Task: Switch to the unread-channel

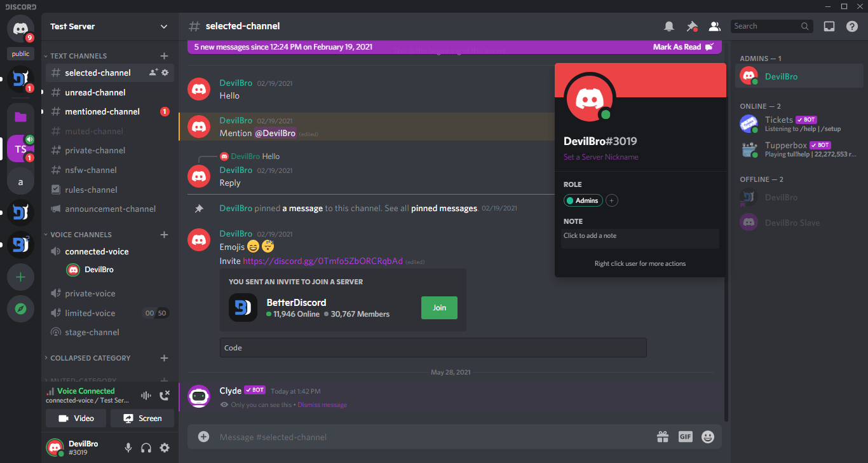Action: [95, 92]
